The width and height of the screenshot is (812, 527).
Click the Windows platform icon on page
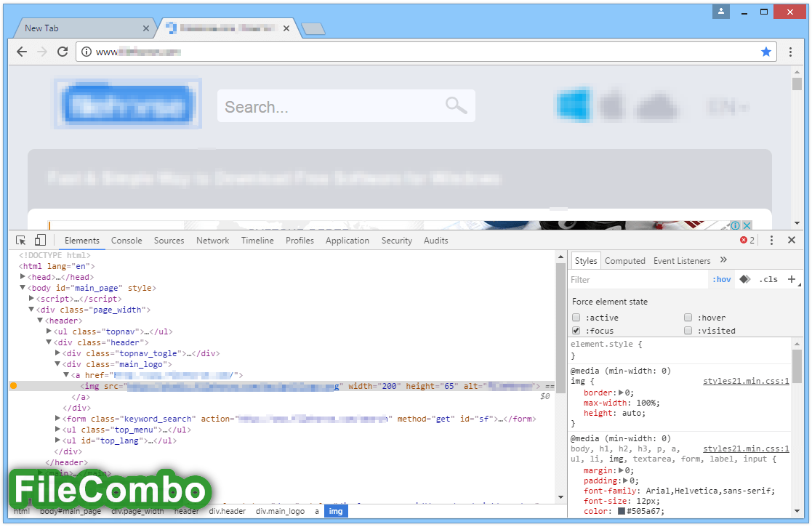tap(574, 105)
